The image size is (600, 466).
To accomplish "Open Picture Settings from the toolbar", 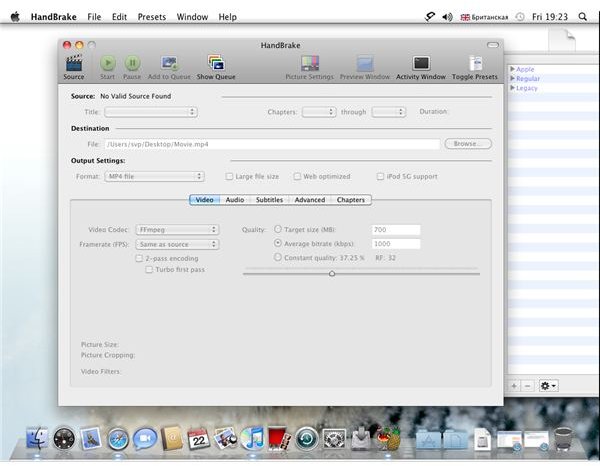I will pyautogui.click(x=310, y=63).
